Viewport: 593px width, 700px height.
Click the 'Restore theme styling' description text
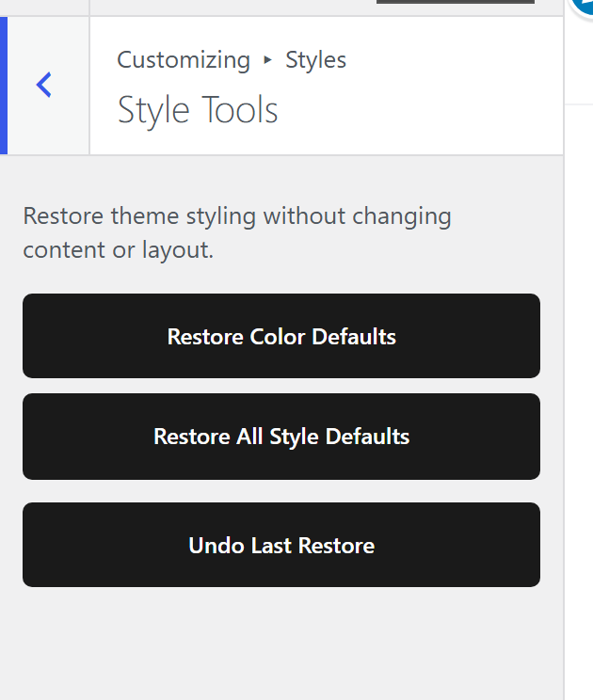pos(237,232)
